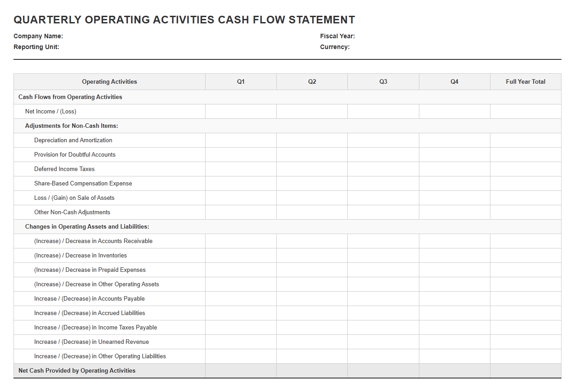Click Accounts Payable row label
The height and width of the screenshot is (392, 575).
[x=90, y=298]
